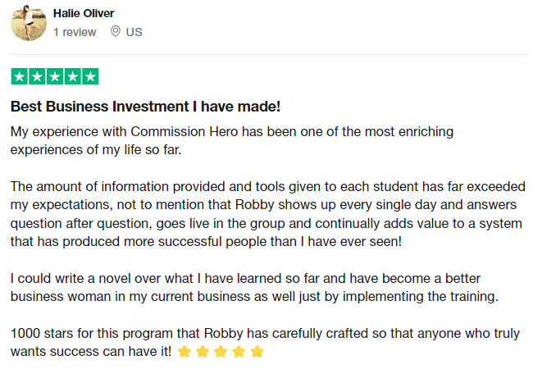Click the "1 review" count
The height and width of the screenshot is (392, 533).
pyautogui.click(x=75, y=32)
